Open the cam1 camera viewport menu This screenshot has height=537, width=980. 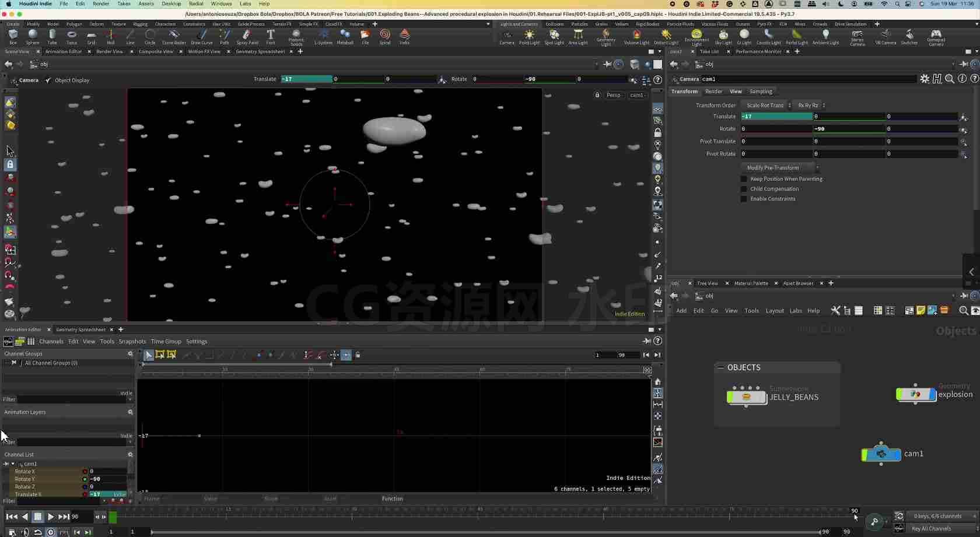[638, 95]
